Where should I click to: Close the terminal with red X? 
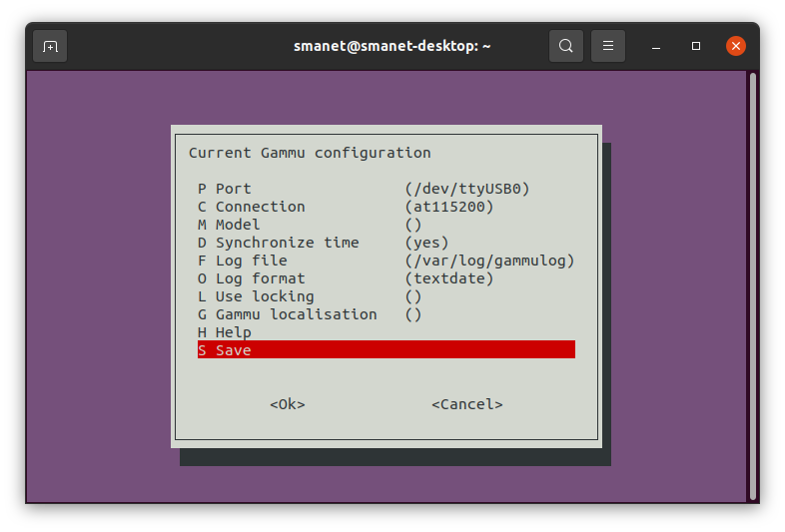pos(735,46)
